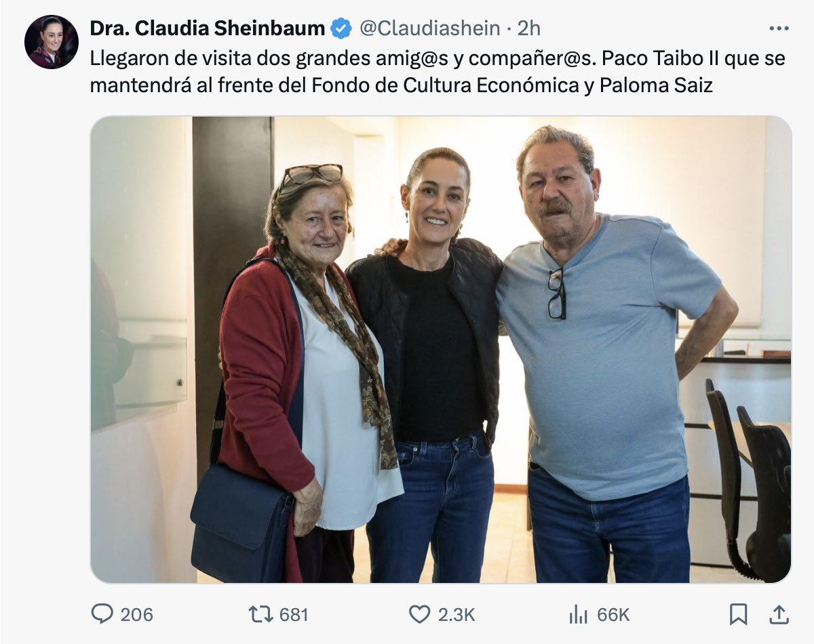Click the blue verified badge
Screen dimensions: 814x644
(341, 28)
